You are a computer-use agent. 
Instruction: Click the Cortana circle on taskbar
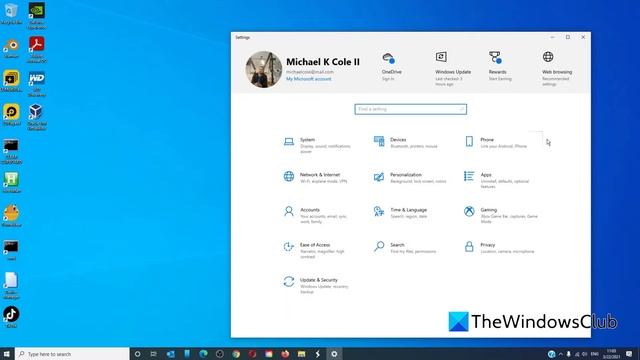pos(138,354)
